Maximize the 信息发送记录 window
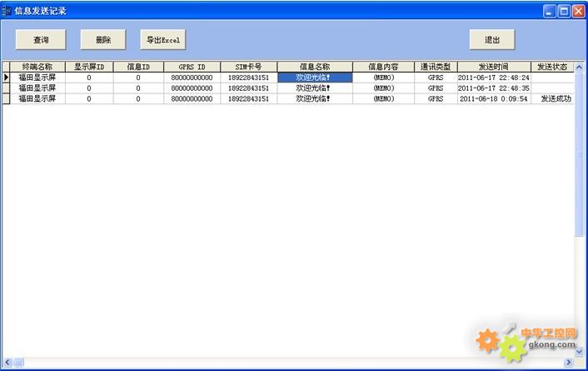 click(x=564, y=11)
